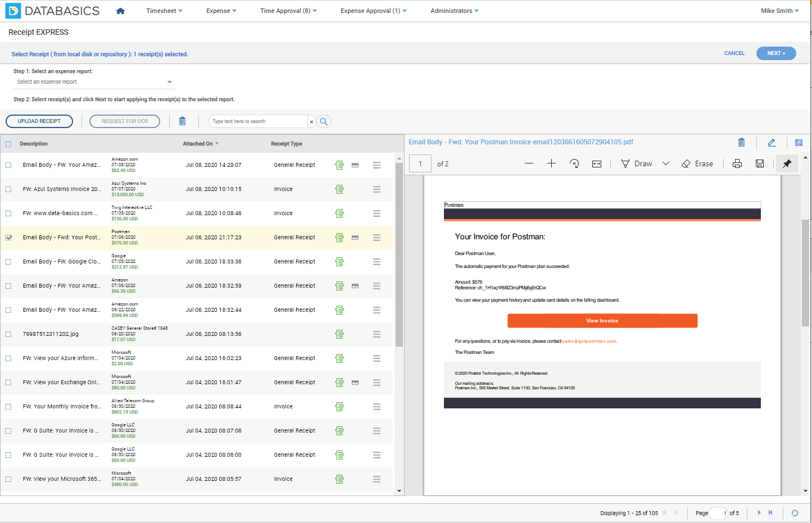Click the PDF preview vertical scrollbar

805,273
